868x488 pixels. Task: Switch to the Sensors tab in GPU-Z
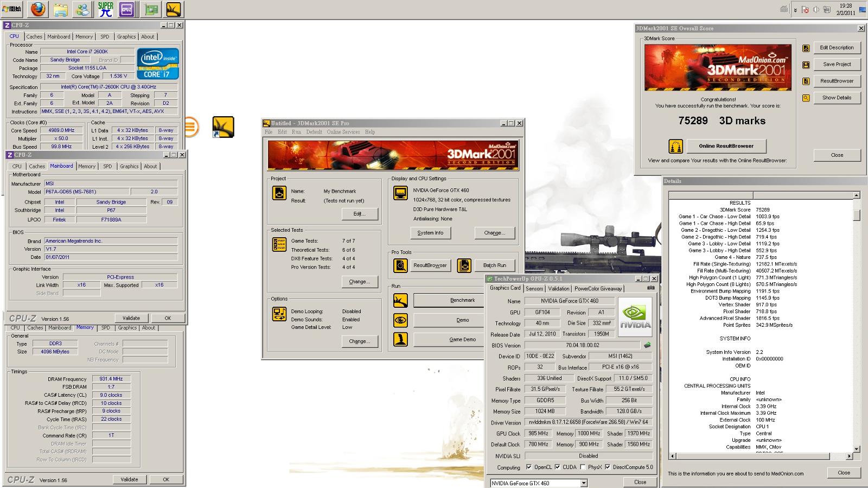tap(534, 289)
